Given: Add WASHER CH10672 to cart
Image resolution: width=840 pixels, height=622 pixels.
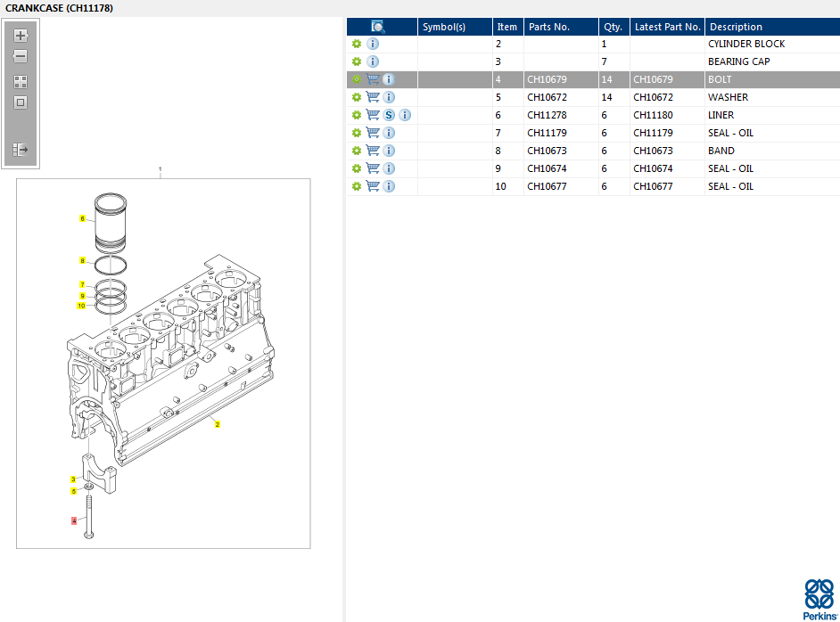Looking at the screenshot, I should (373, 97).
